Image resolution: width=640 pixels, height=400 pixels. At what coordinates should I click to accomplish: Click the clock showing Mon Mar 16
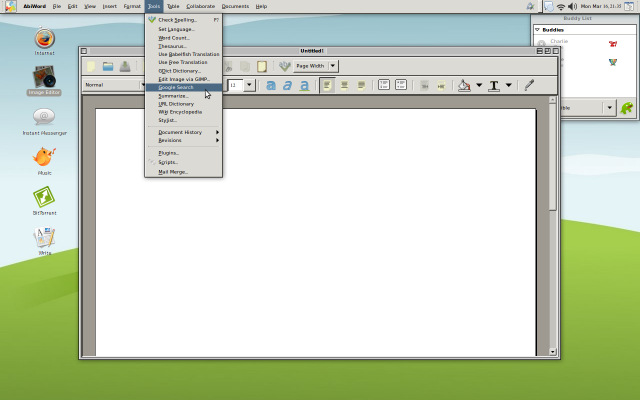pyautogui.click(x=600, y=6)
